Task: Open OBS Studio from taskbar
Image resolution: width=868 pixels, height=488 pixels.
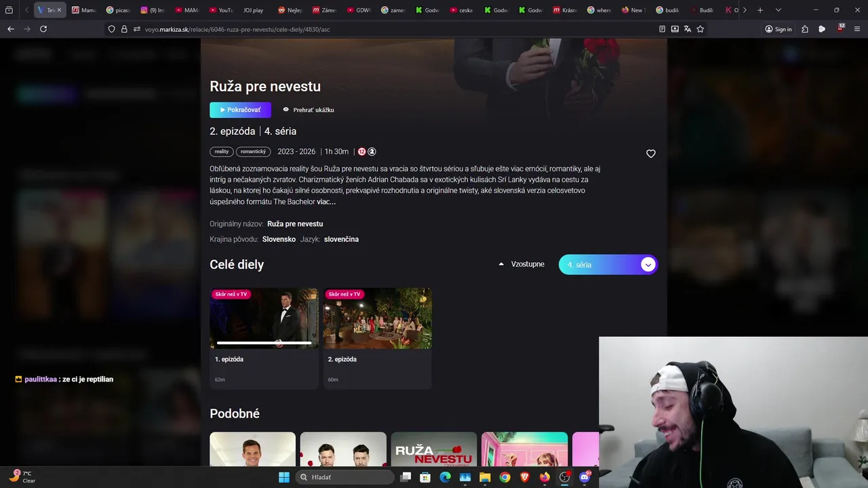Action: 564,477
